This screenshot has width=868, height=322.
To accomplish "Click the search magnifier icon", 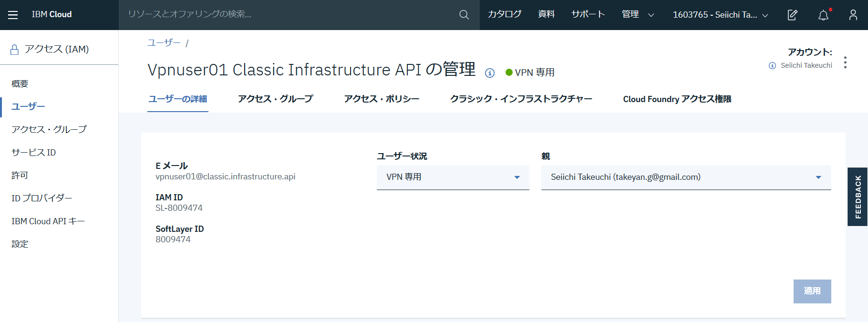I will coord(464,15).
